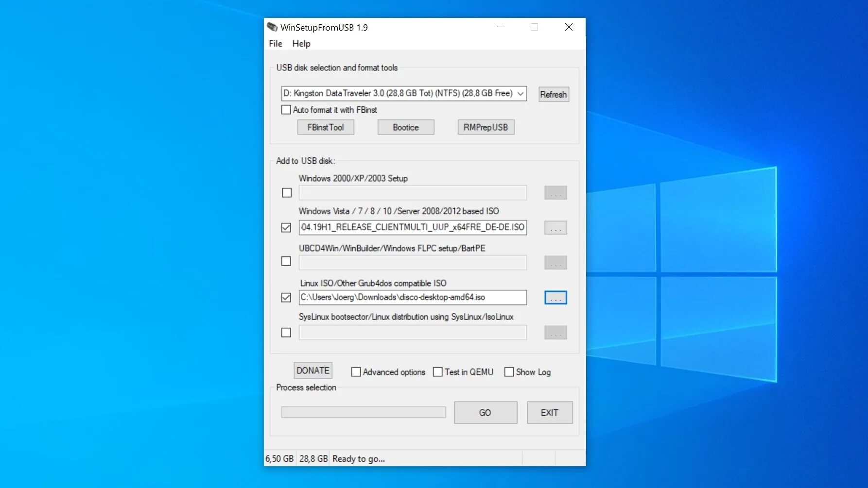Click the 28,8 GB status bar entry

[313, 458]
